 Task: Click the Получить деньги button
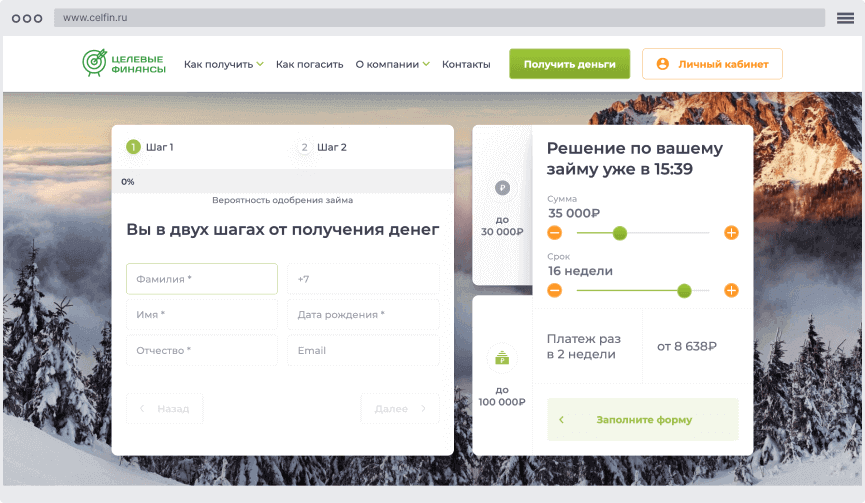click(x=569, y=64)
